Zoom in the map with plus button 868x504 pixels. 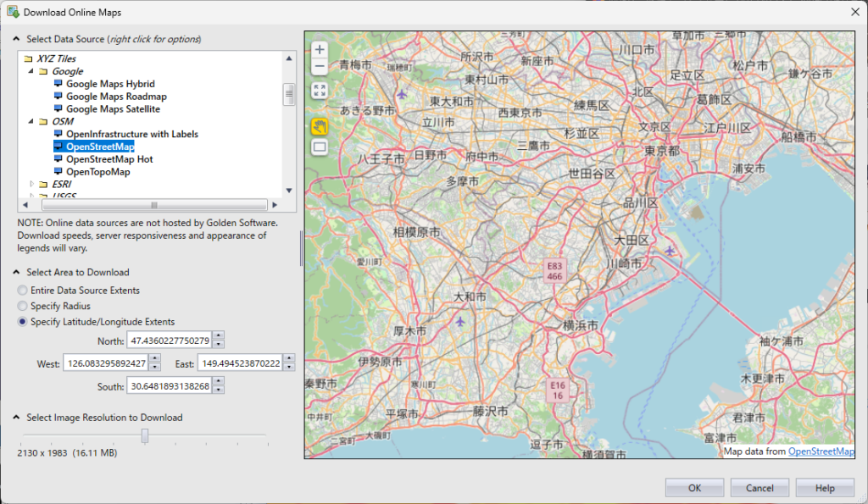320,50
